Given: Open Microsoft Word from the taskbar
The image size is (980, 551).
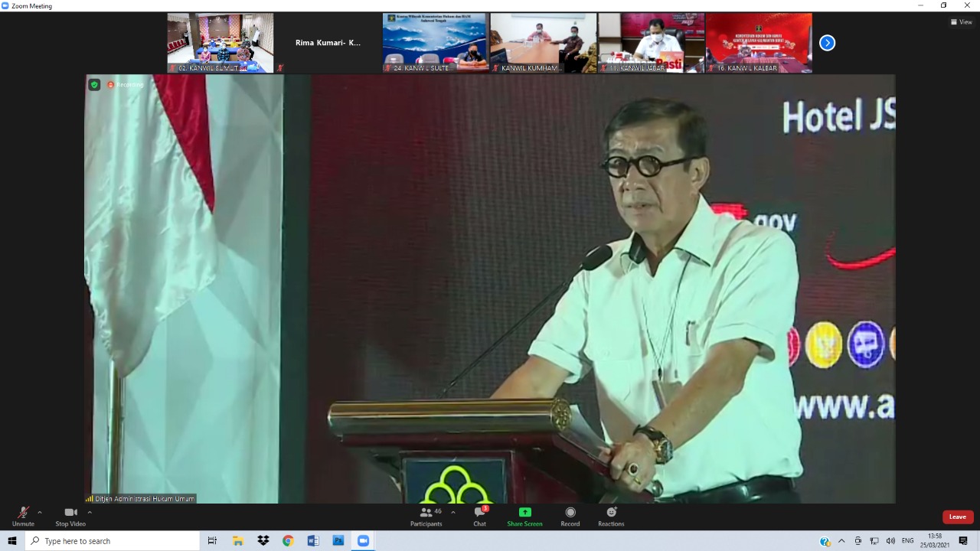Looking at the screenshot, I should 313,541.
